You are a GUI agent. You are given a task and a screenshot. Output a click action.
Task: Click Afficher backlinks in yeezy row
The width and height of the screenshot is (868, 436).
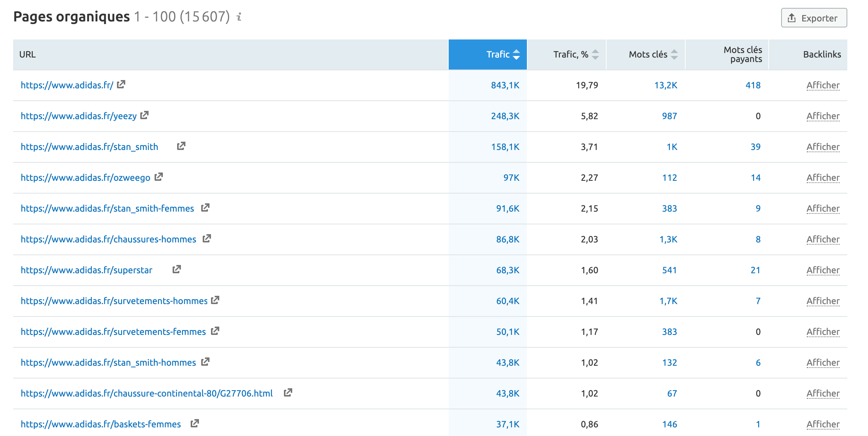click(x=823, y=116)
